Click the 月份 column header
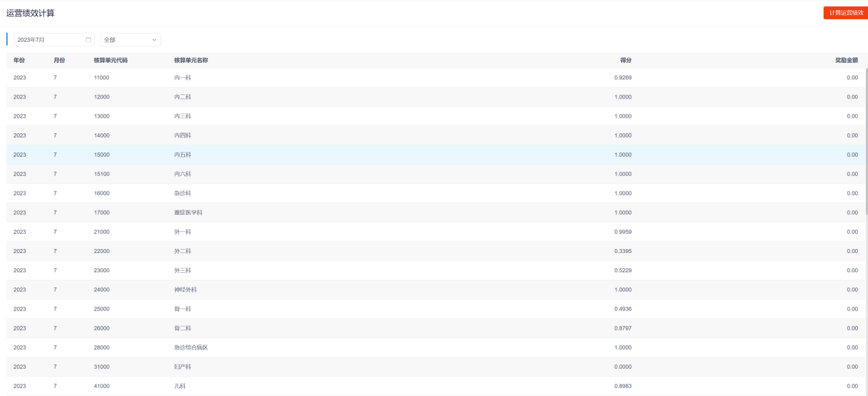 pos(60,60)
